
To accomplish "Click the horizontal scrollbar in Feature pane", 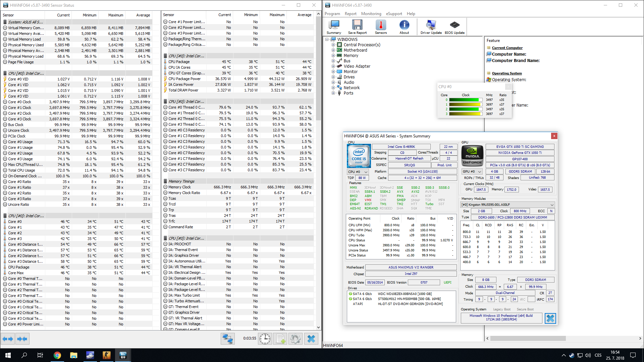I will 528,339.
